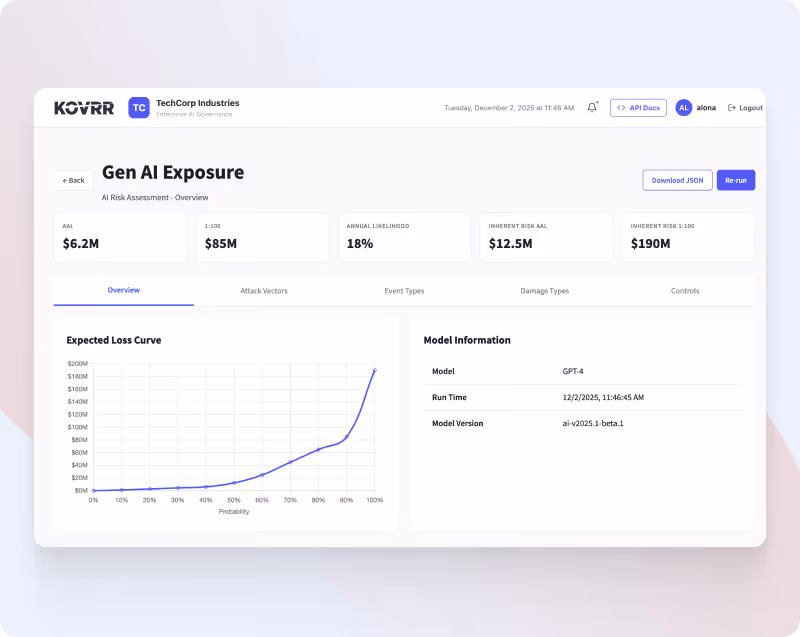Click the Expected Loss Curve title

click(114, 340)
